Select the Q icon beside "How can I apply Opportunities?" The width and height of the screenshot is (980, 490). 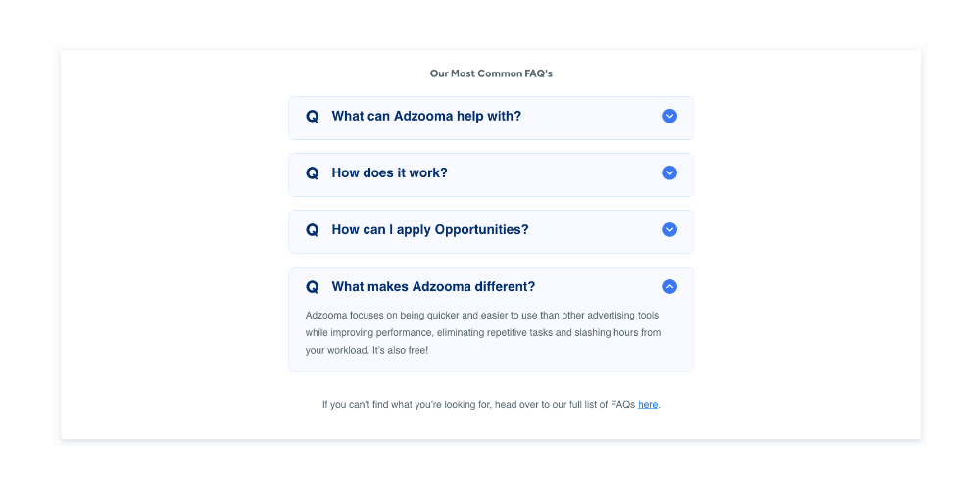click(x=313, y=230)
